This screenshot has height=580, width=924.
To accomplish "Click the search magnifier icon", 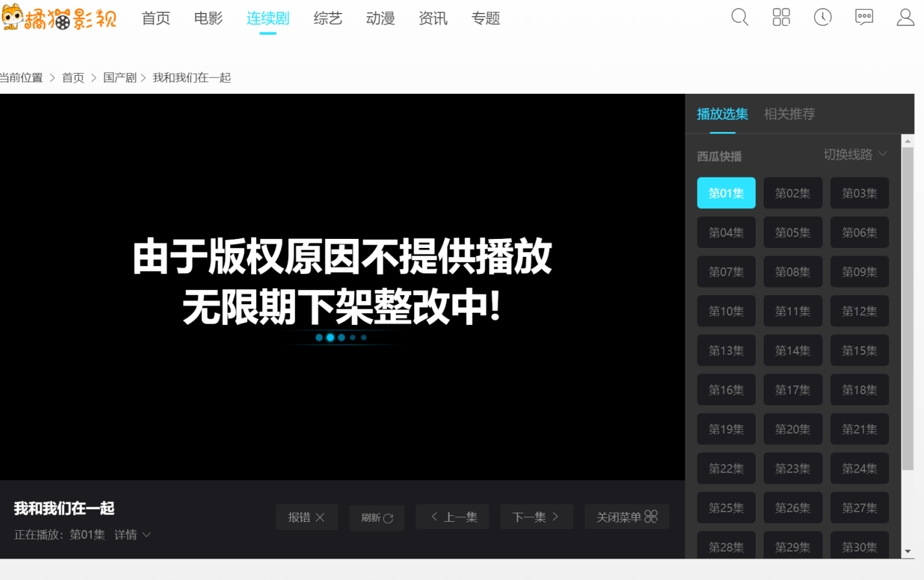I will (740, 17).
